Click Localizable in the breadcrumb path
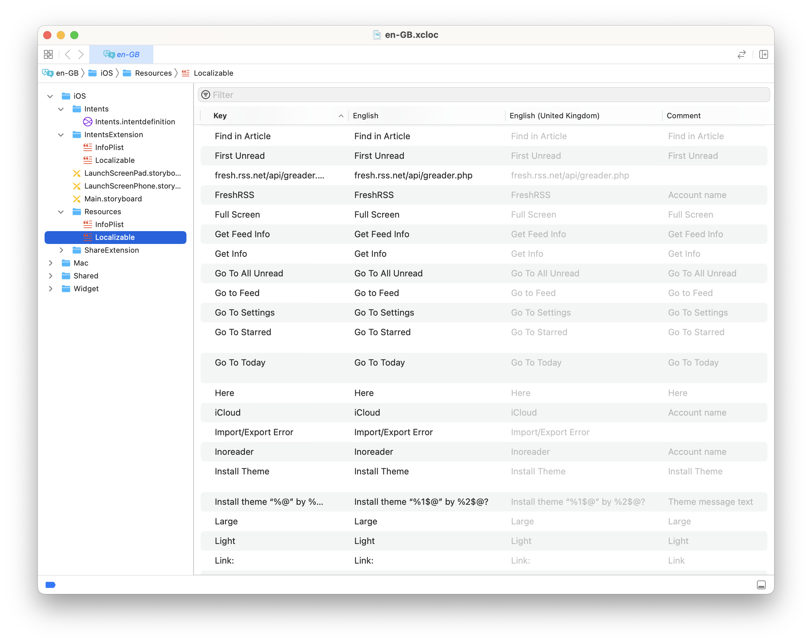This screenshot has height=644, width=812. coord(213,73)
